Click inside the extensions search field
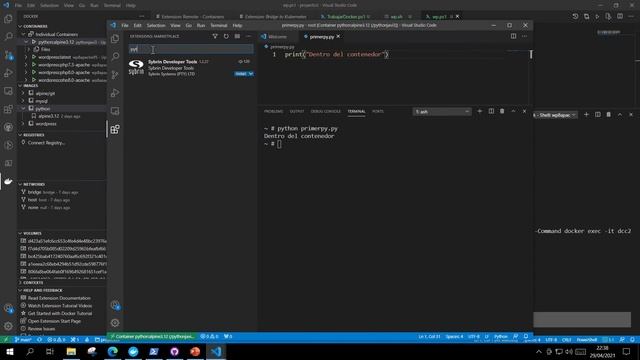 pyautogui.click(x=191, y=49)
